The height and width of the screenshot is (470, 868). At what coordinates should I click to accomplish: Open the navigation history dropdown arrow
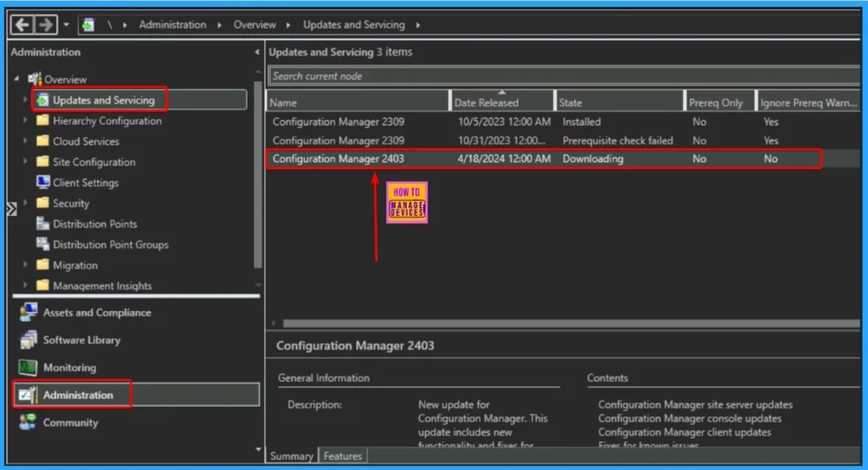tap(66, 25)
